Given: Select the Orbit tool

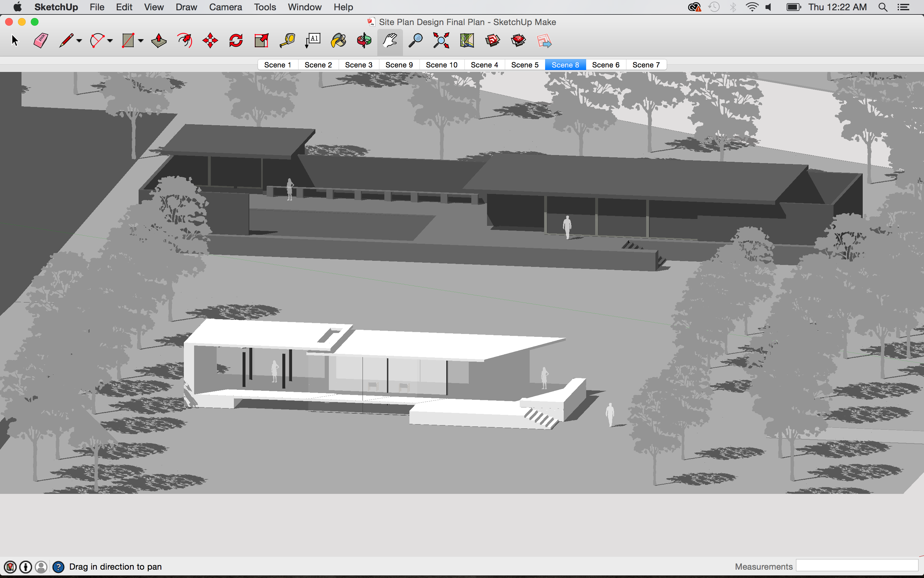Looking at the screenshot, I should [364, 40].
